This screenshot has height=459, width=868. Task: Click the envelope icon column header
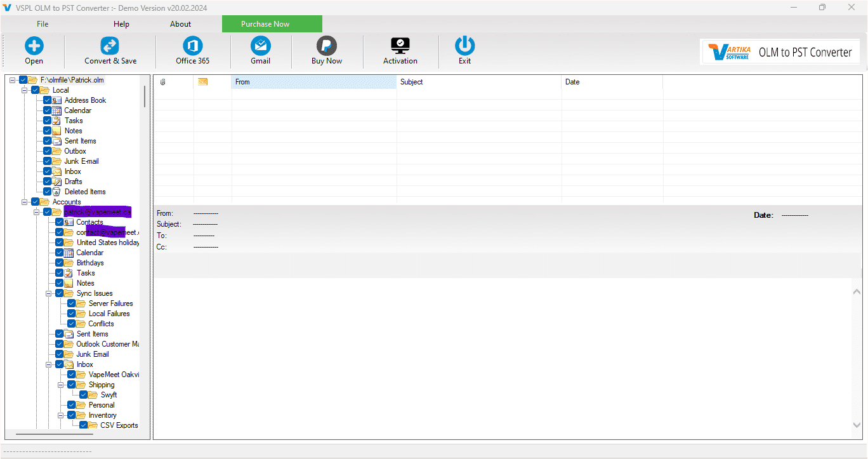[x=203, y=82]
